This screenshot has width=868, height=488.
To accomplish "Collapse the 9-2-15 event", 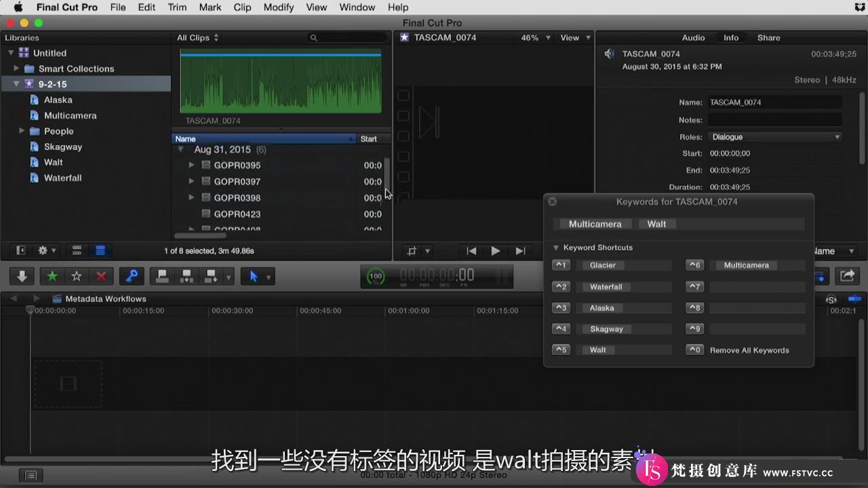I will pos(16,84).
